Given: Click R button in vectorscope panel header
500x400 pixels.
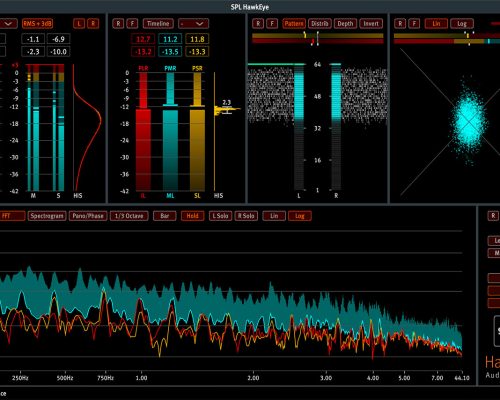Looking at the screenshot, I should (x=400, y=24).
